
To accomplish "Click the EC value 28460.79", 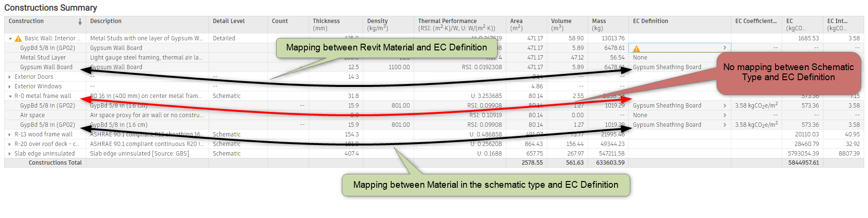I will pos(807,144).
